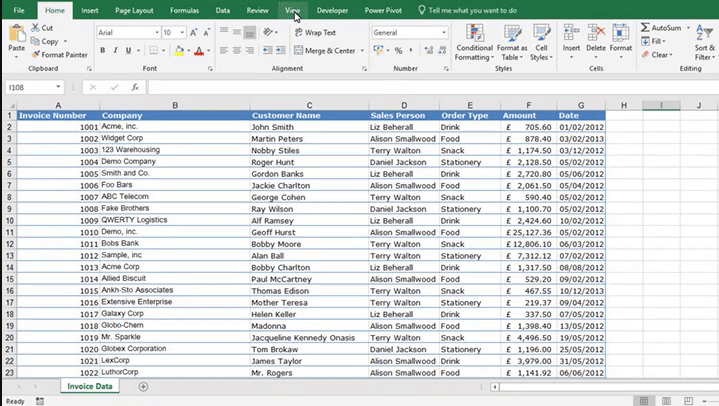Open the Page Layout ribbon tab
This screenshot has height=406, width=719.
tap(134, 10)
